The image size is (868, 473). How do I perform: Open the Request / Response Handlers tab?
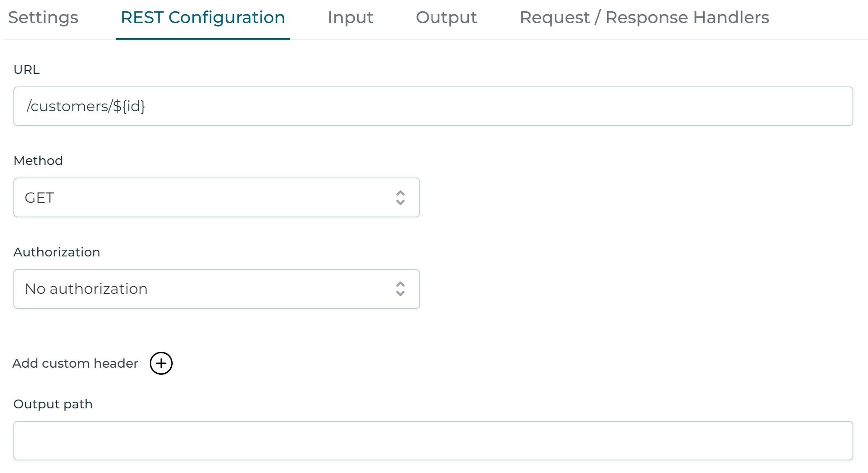pos(644,18)
